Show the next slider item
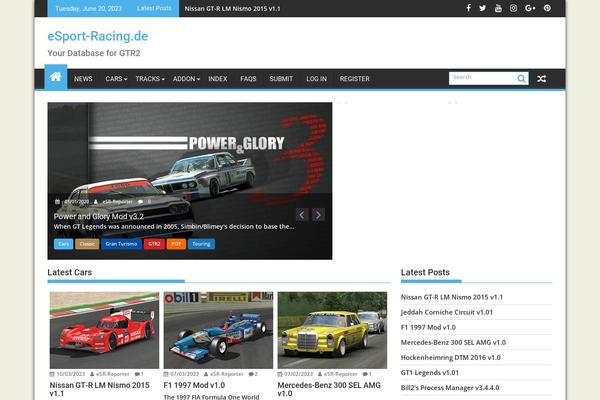This screenshot has height=400, width=600. pyautogui.click(x=318, y=215)
